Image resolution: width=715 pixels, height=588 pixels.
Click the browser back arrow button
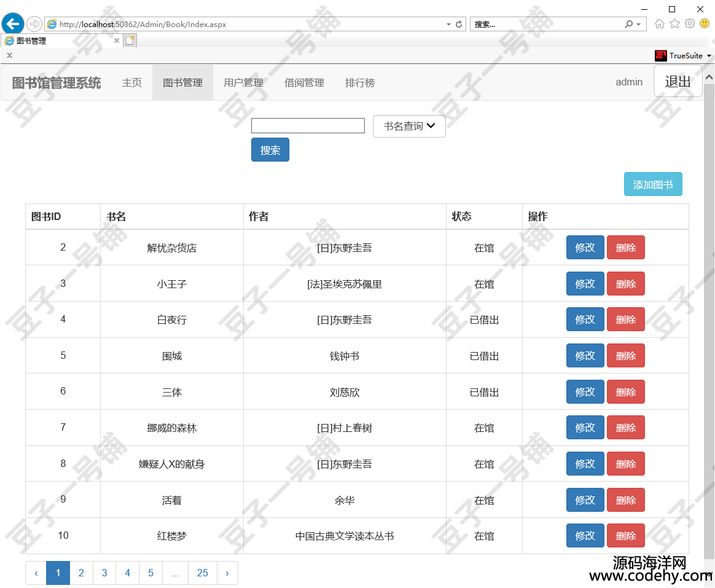[x=13, y=24]
